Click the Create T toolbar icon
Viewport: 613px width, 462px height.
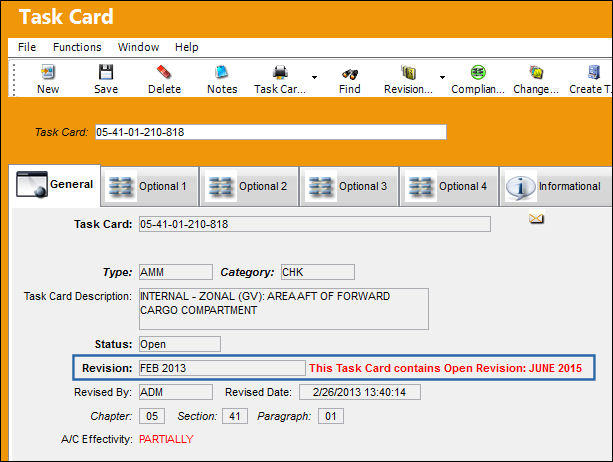point(593,72)
